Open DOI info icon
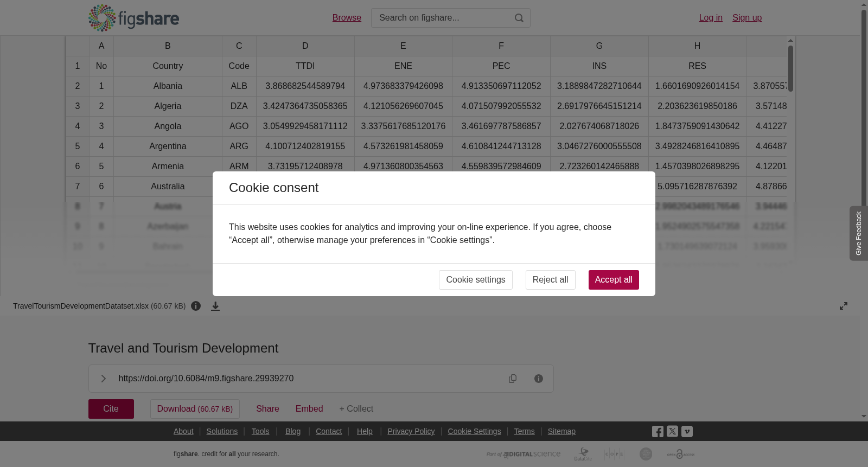 click(539, 379)
